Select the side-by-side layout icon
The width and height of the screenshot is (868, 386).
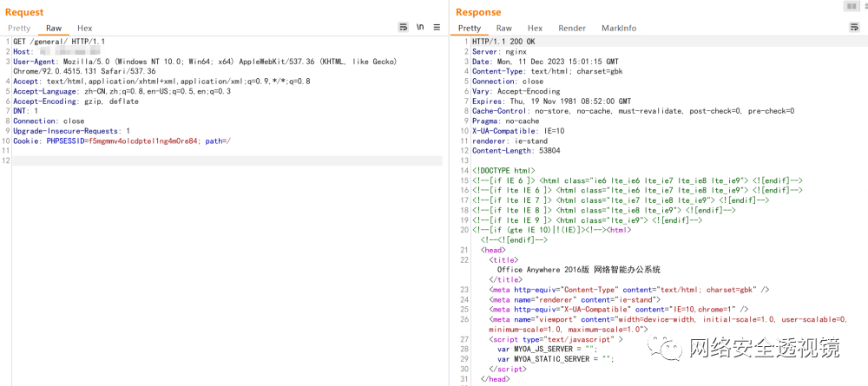(x=851, y=6)
